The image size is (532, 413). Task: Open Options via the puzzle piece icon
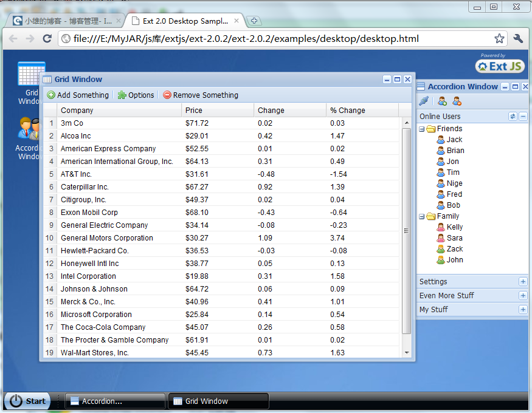[122, 95]
